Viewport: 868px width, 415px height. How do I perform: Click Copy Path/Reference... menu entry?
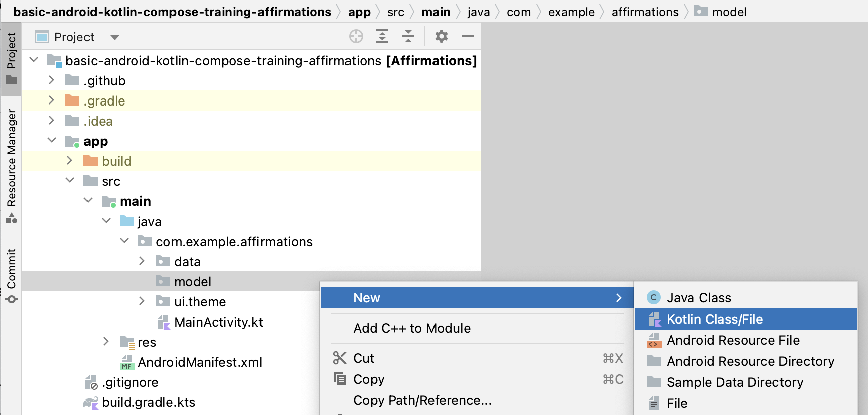422,400
